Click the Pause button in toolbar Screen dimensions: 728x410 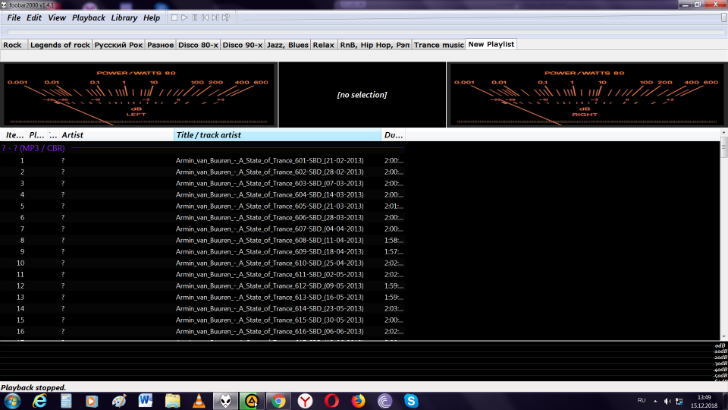click(x=195, y=18)
